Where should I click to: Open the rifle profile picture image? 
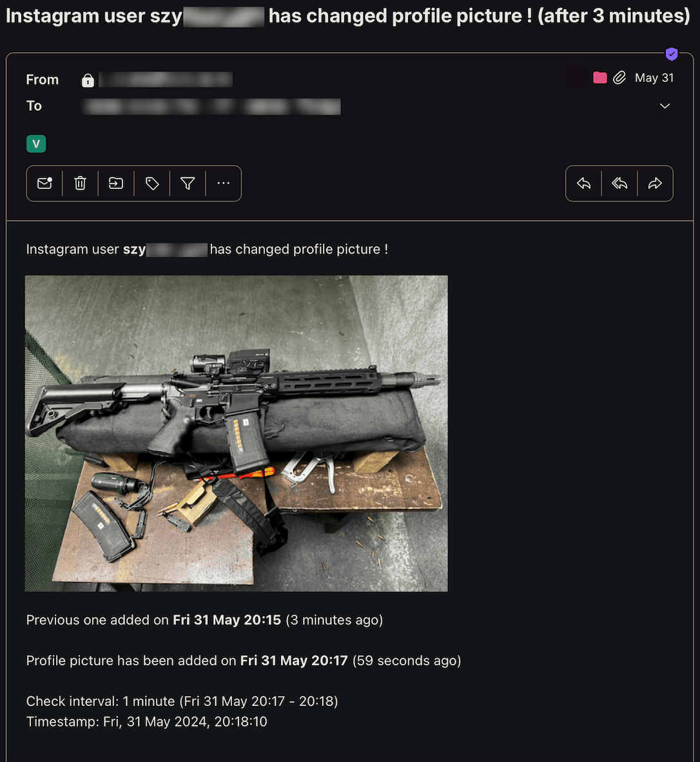point(237,433)
